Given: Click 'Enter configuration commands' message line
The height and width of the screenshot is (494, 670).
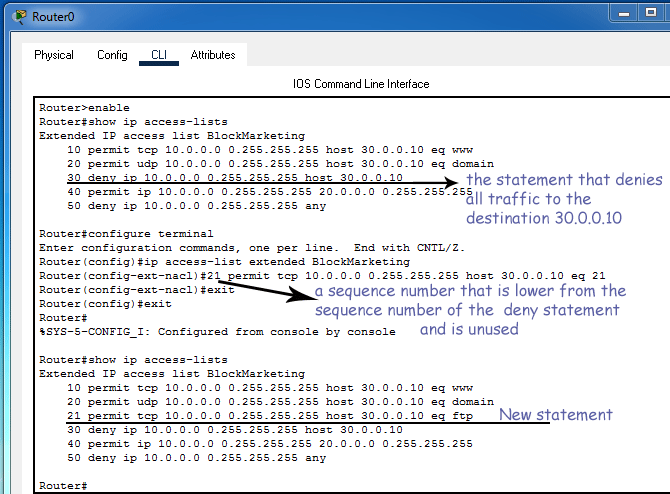Looking at the screenshot, I should click(x=252, y=248).
